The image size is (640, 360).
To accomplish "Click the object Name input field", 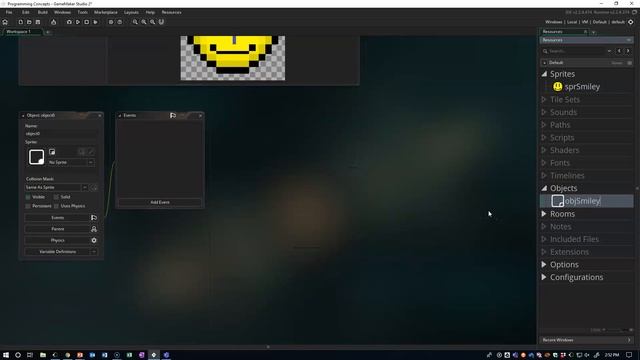I will (61, 133).
